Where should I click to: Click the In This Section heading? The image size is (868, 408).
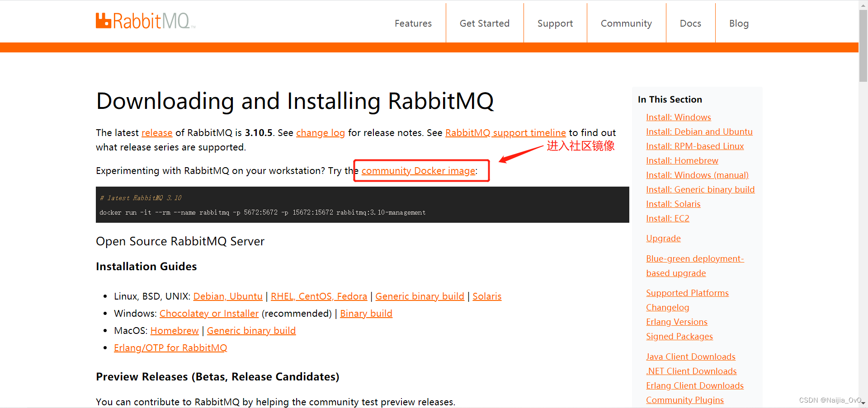point(670,99)
